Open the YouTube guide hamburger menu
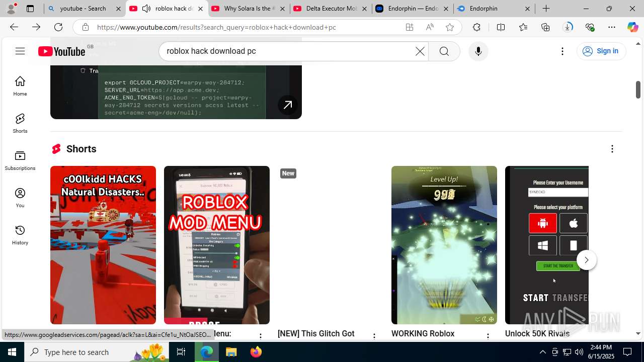The height and width of the screenshot is (362, 644). [x=20, y=51]
